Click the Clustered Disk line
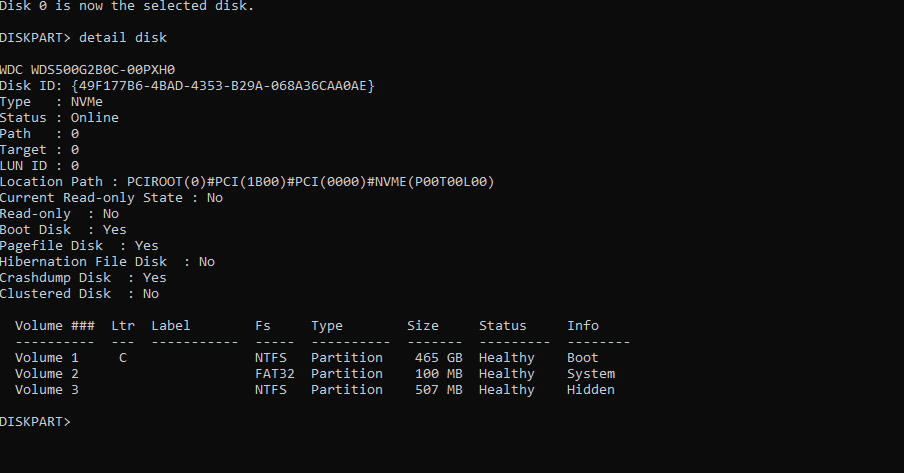Viewport: 904px width, 473px height. [79, 293]
